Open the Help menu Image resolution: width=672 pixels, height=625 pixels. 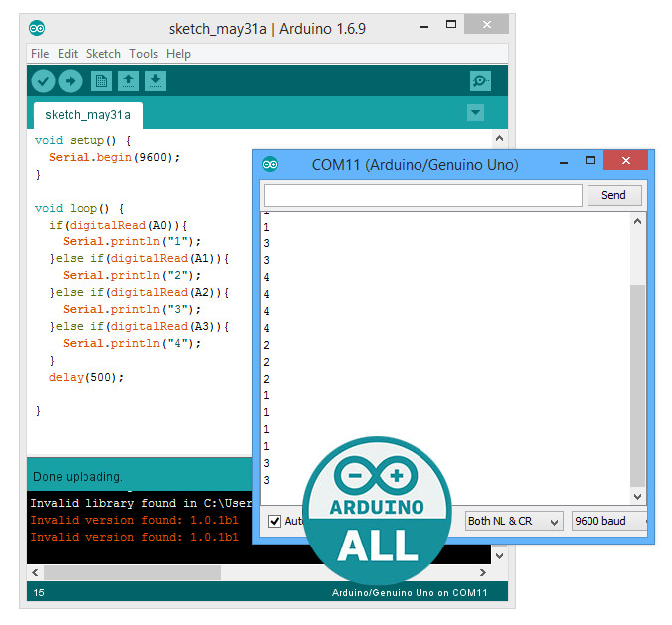tap(178, 54)
